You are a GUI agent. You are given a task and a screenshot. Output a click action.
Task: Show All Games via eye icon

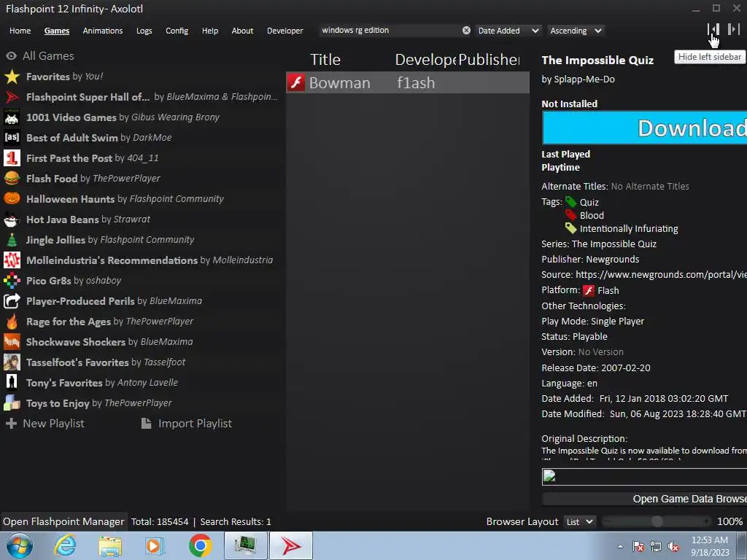coord(12,56)
